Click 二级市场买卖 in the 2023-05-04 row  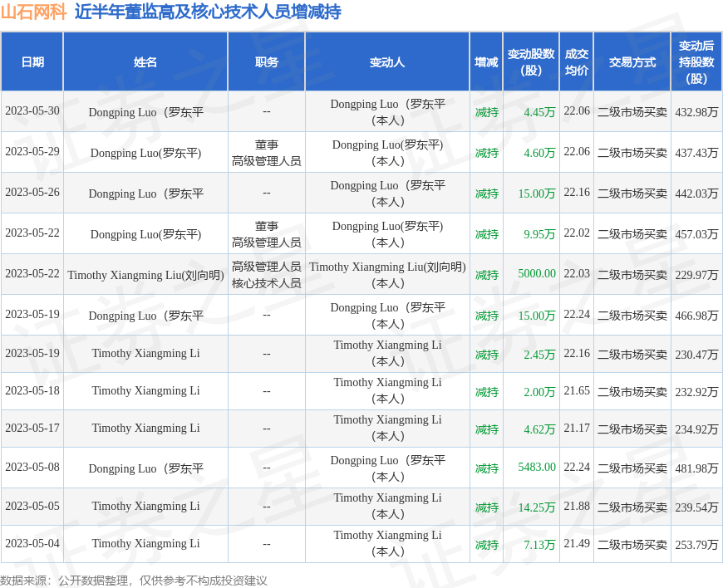[632, 545]
